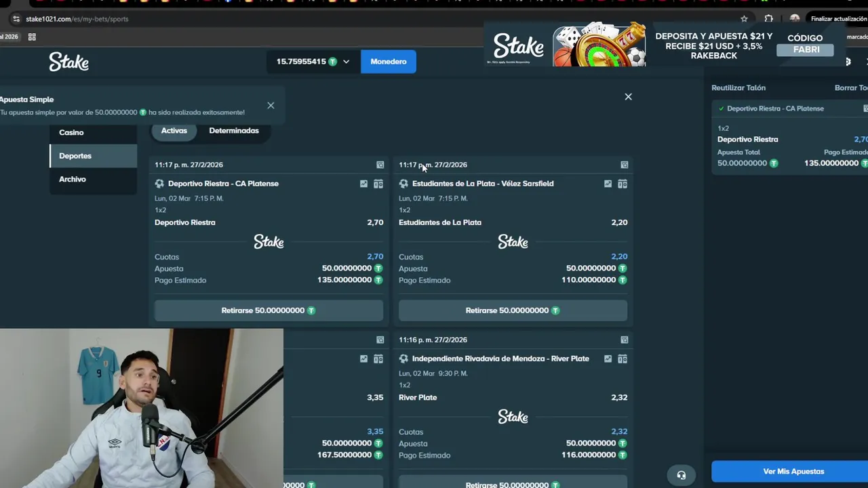This screenshot has width=868, height=488.
Task: Click Borrar Todo in the bet slip
Action: (851, 88)
